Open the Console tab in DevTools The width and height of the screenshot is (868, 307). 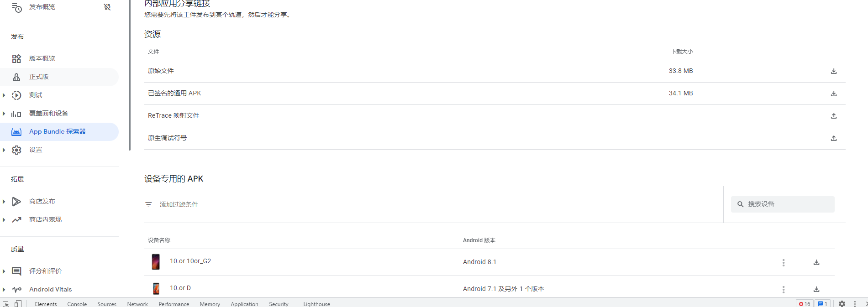77,304
